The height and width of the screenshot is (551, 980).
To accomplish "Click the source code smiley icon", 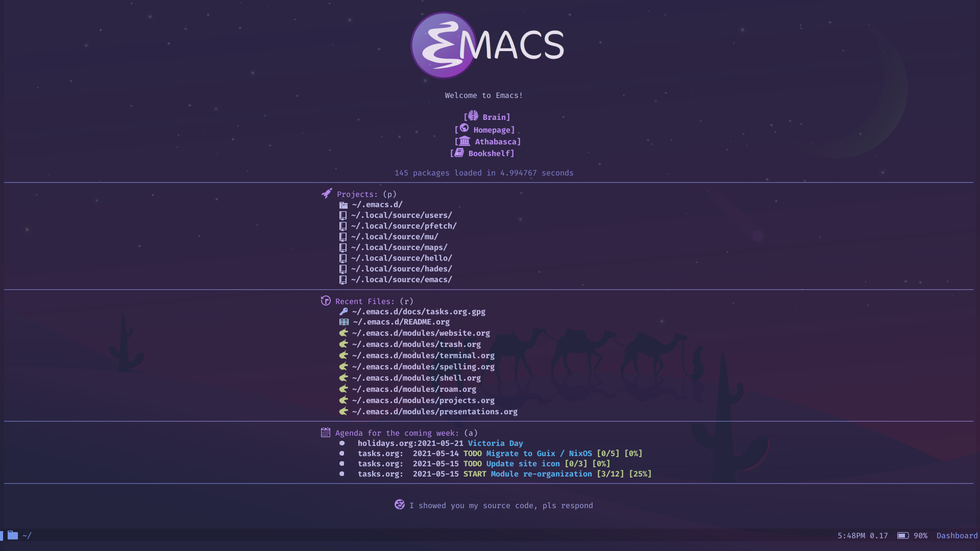I will pyautogui.click(x=398, y=505).
